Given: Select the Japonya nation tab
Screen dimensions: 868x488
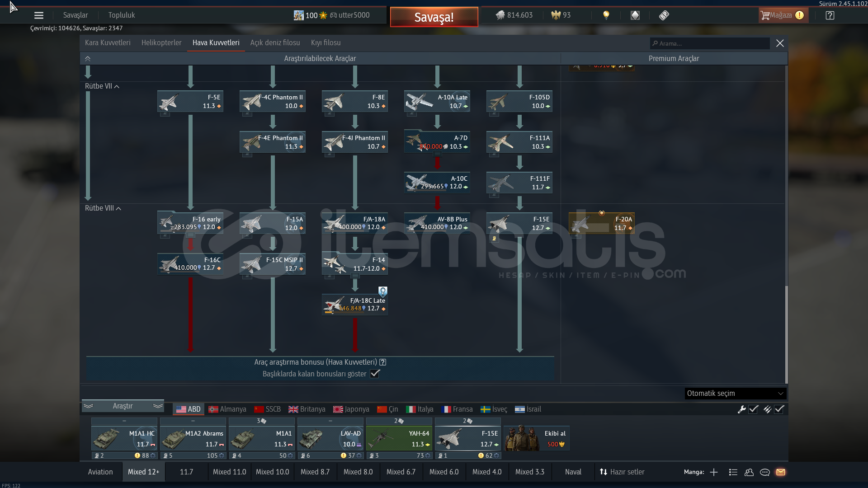Looking at the screenshot, I should pyautogui.click(x=351, y=409).
